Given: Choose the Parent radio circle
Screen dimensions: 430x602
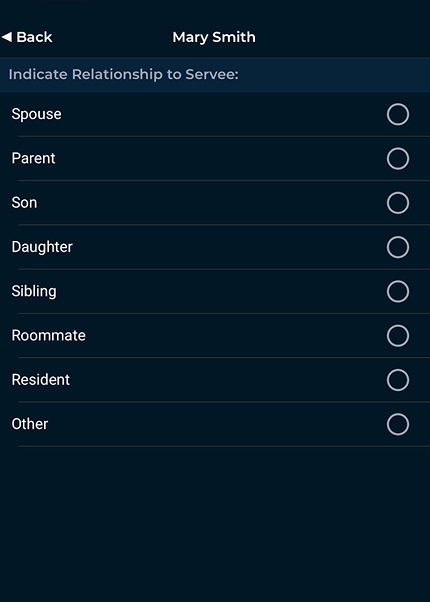Looking at the screenshot, I should 398,159.
